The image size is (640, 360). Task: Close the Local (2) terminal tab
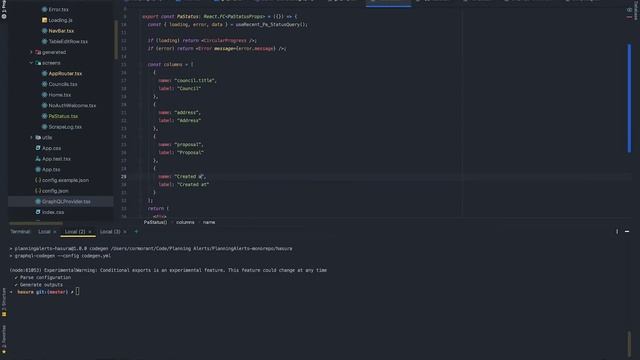(x=90, y=232)
